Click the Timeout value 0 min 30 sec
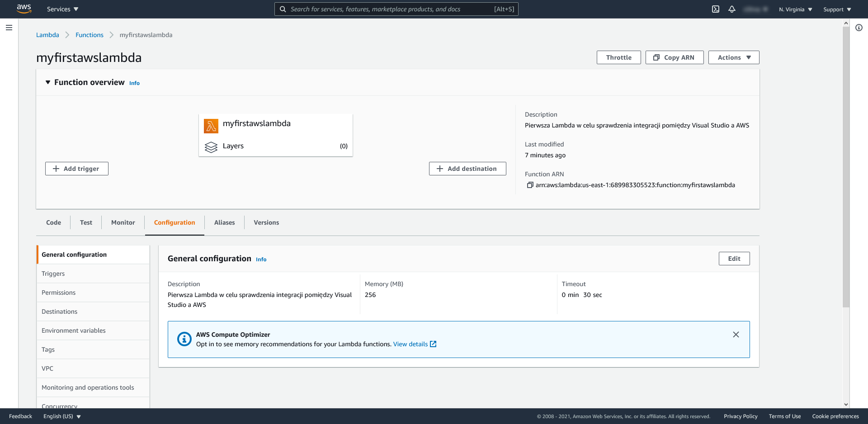 pos(582,295)
